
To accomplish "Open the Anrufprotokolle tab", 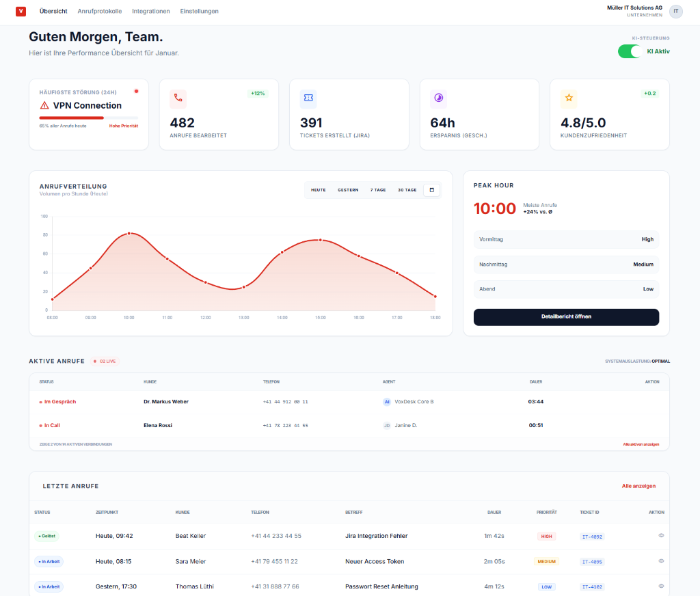I will 100,12.
